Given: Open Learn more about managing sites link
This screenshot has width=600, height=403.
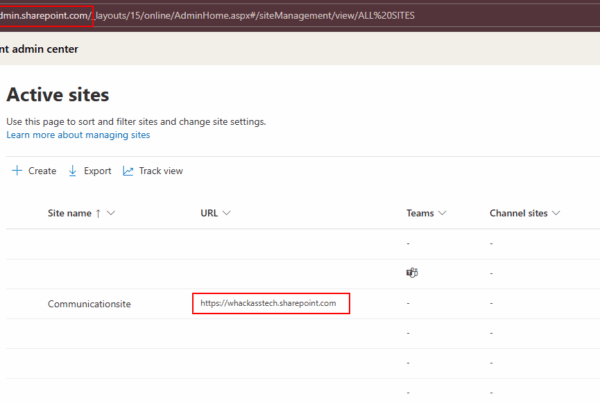Looking at the screenshot, I should (x=78, y=135).
